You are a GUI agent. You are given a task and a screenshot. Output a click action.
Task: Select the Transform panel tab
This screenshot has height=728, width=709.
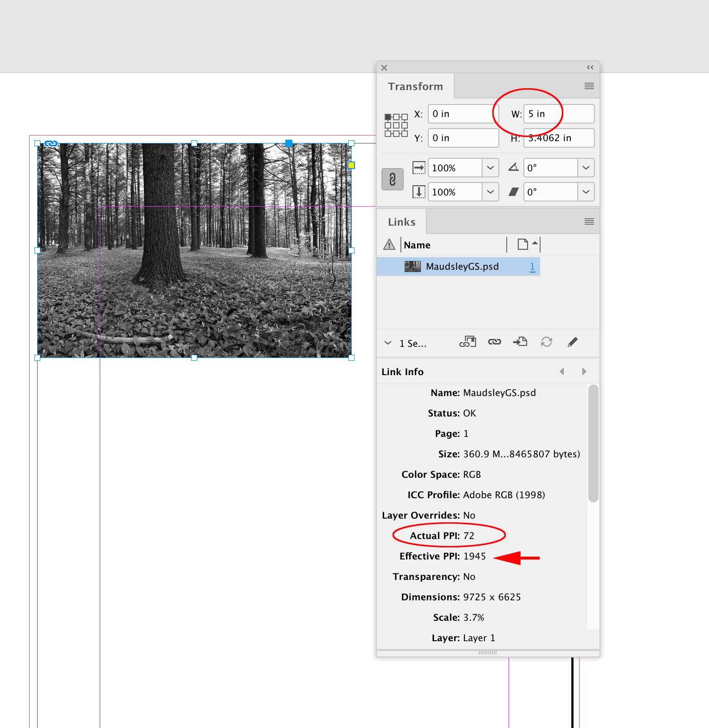[415, 86]
